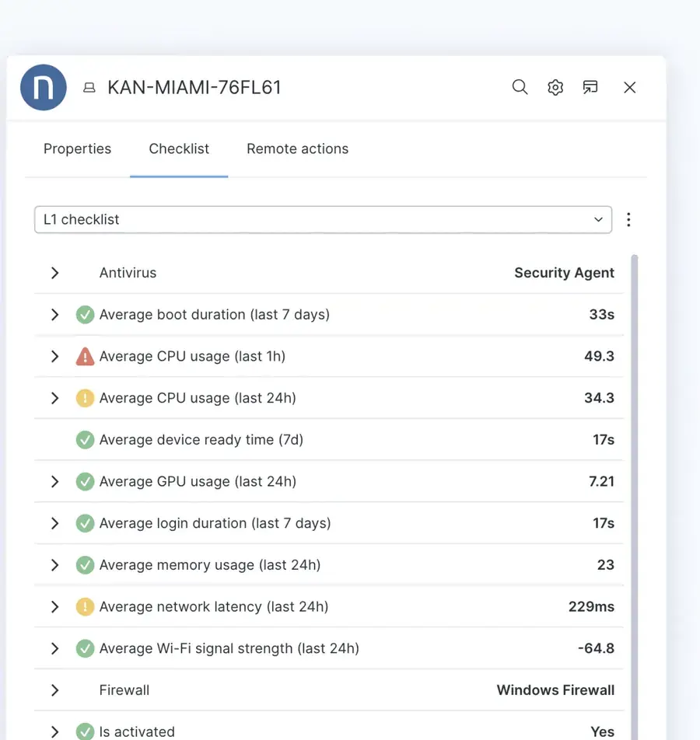This screenshot has height=740, width=700.
Task: Click Average login duration (last 7 days) label
Action: click(x=215, y=523)
